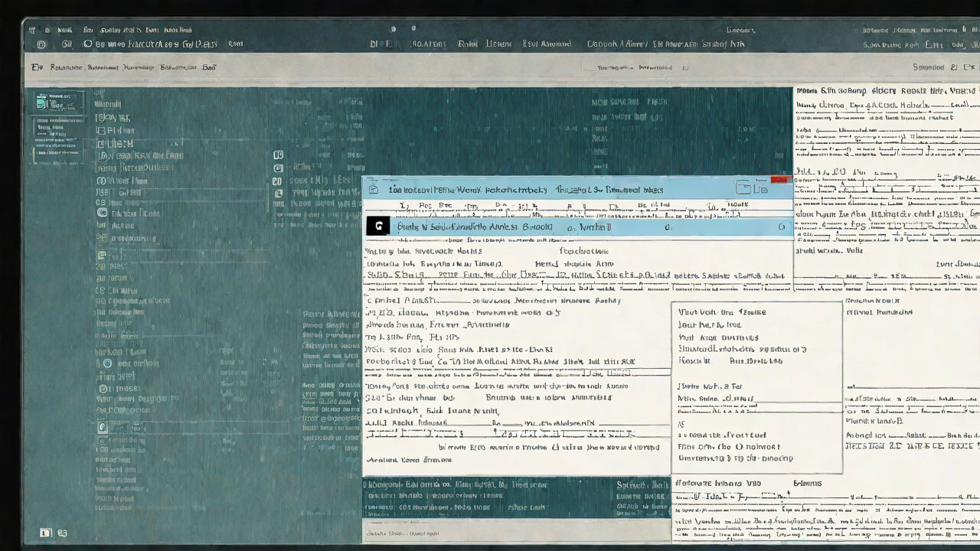Image resolution: width=980 pixels, height=551 pixels.
Task: Click the circle icon ending the dialog's blue row
Action: 781,227
